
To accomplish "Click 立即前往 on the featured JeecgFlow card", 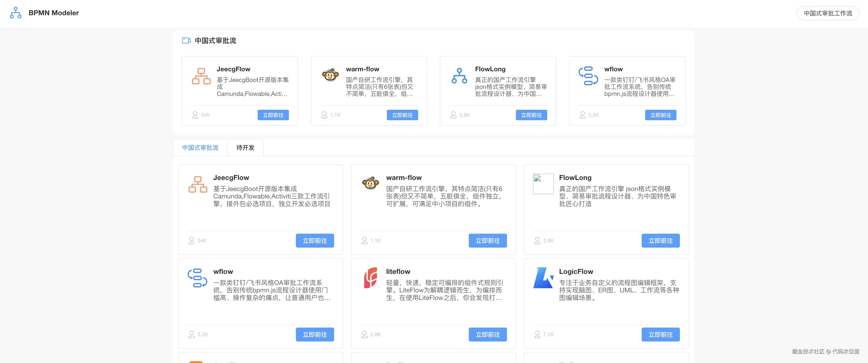I will [273, 115].
